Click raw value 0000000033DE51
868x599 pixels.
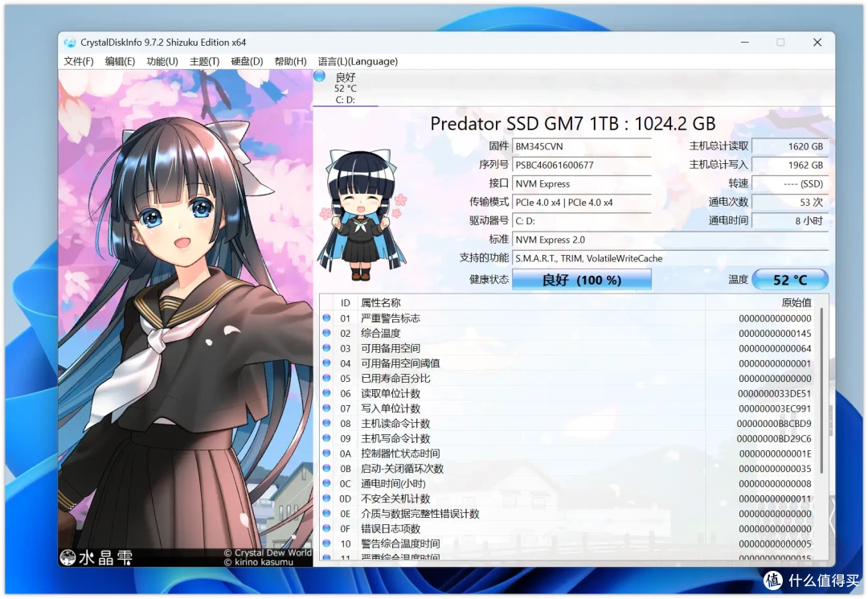775,394
